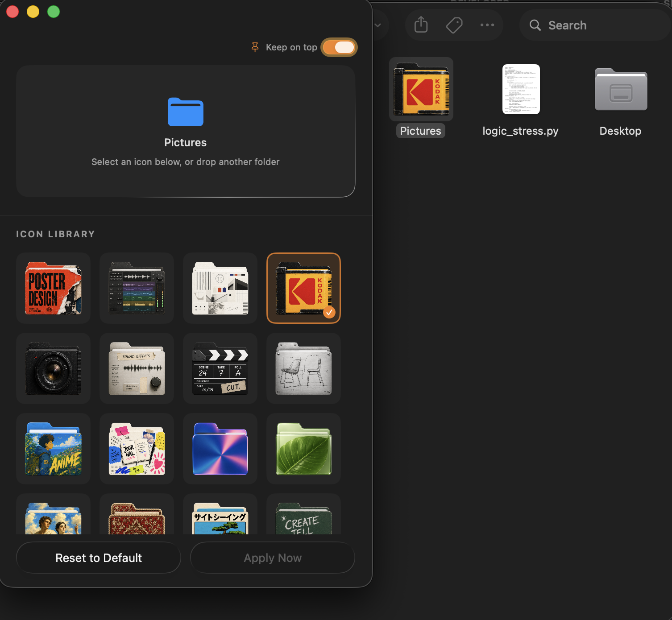Screen dimensions: 672x620
Task: Click the Keep on top label
Action: pos(291,47)
